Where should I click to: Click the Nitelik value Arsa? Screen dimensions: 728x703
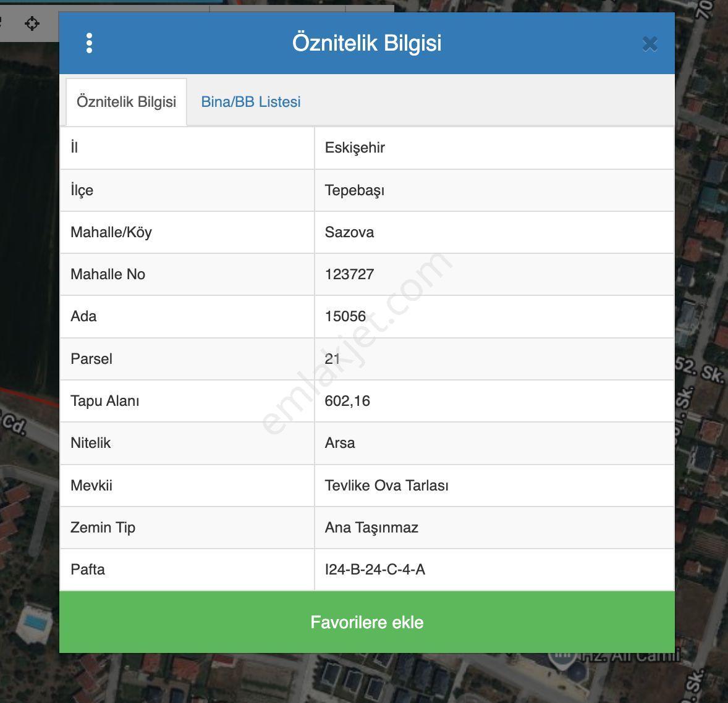pyautogui.click(x=340, y=443)
